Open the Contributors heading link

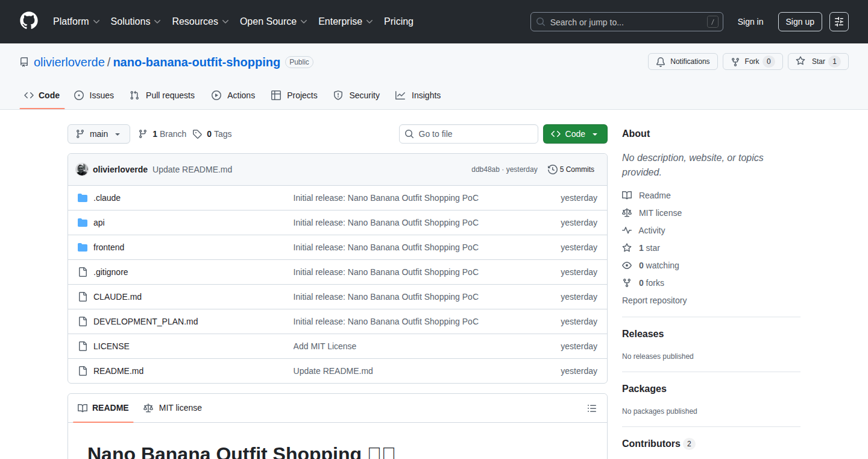(658, 443)
